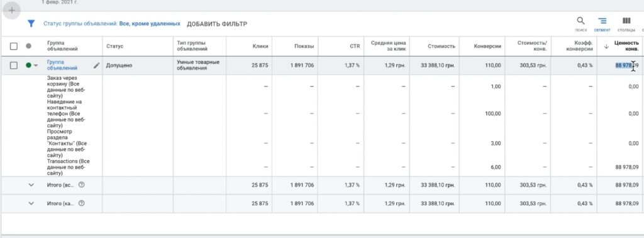Open the Columns selector icon
This screenshot has height=238, width=644.
(626, 21)
